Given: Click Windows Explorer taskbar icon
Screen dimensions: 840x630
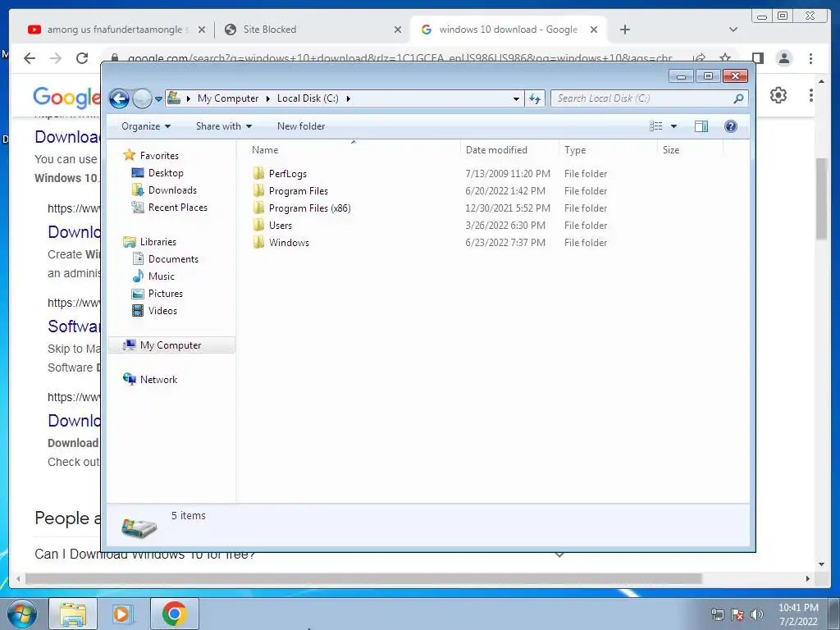Looking at the screenshot, I should coord(73,614).
